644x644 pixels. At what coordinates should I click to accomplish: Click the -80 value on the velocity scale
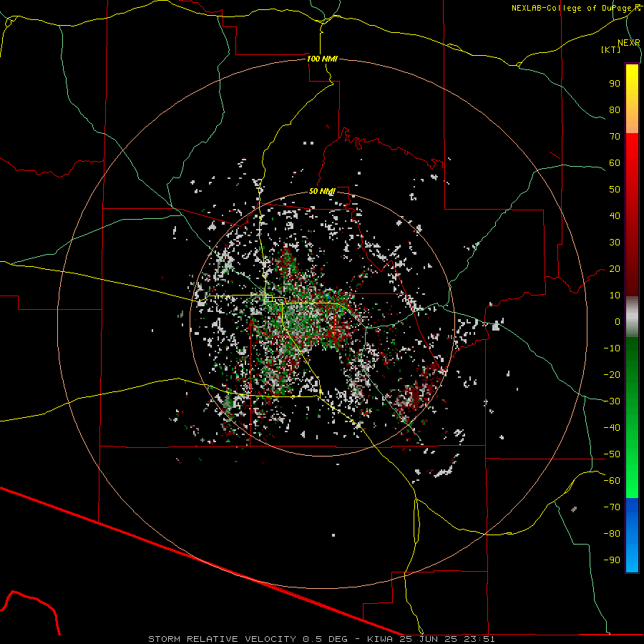[612, 534]
